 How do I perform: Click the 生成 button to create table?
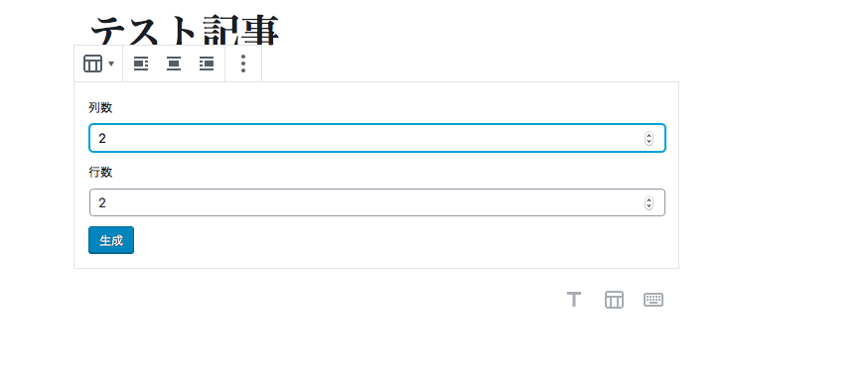111,240
